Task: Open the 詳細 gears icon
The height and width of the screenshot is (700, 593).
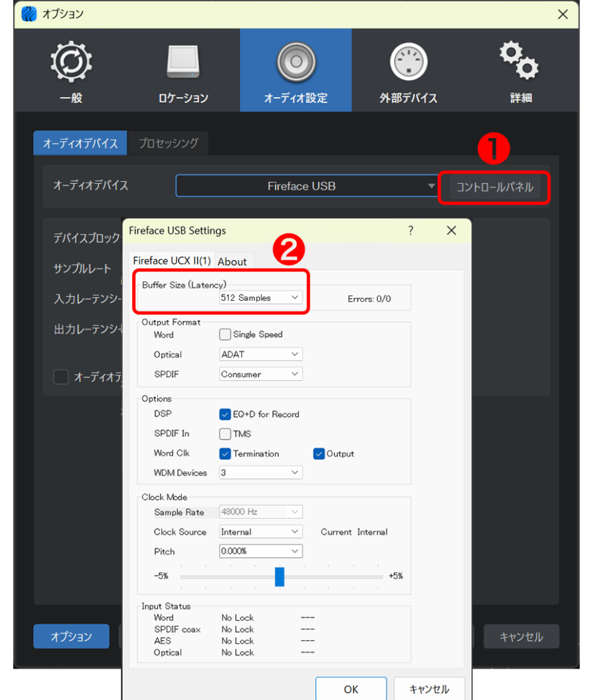Action: click(x=520, y=62)
